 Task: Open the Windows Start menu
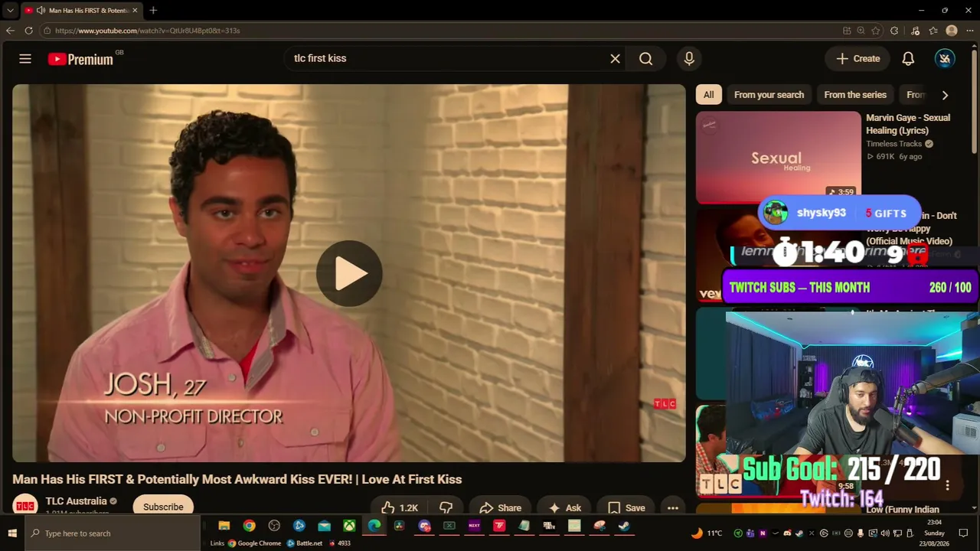[12, 533]
